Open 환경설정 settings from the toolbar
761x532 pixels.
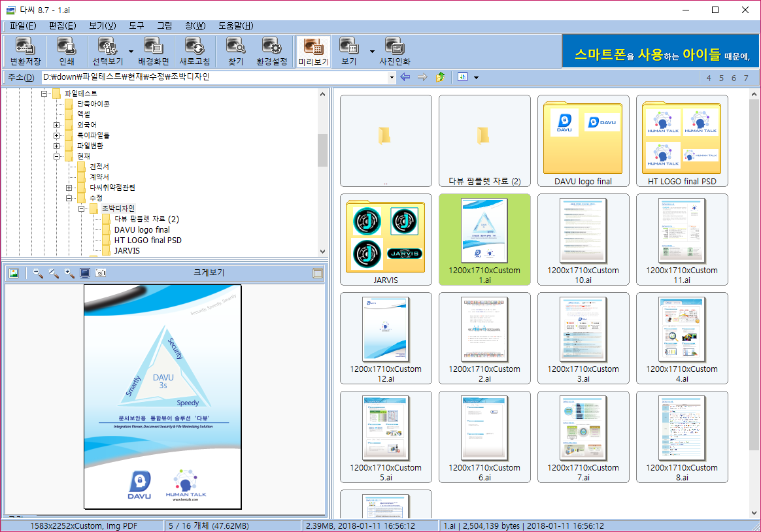(x=272, y=51)
